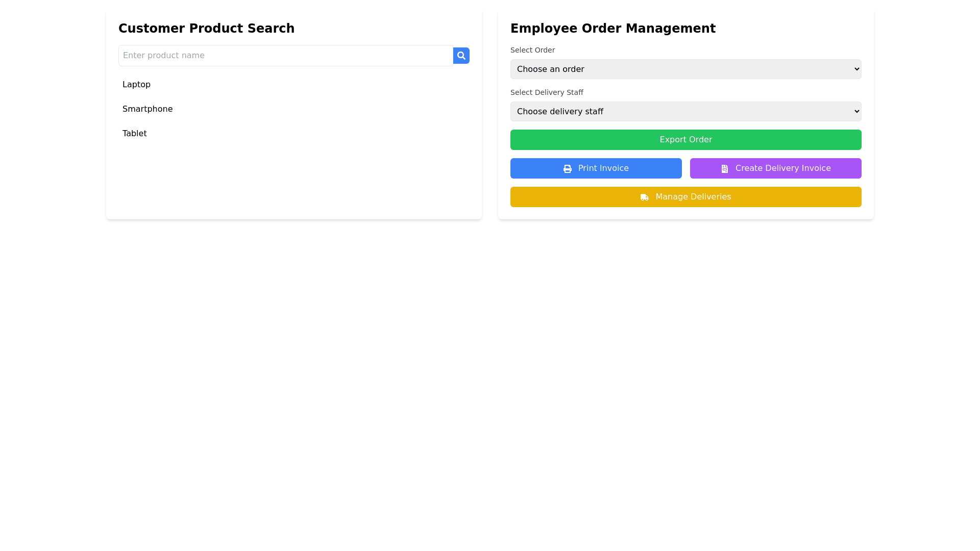Click the yellow Manage Deliveries button text
Image resolution: width=980 pixels, height=551 pixels.
693,197
